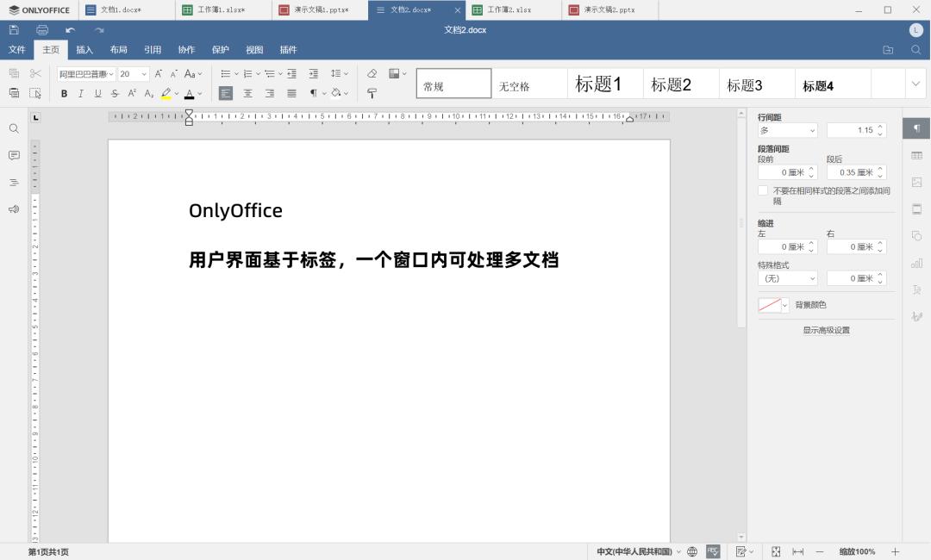Show nonprinting characters with the pilcrow icon
This screenshot has height=560, width=931.
point(314,93)
